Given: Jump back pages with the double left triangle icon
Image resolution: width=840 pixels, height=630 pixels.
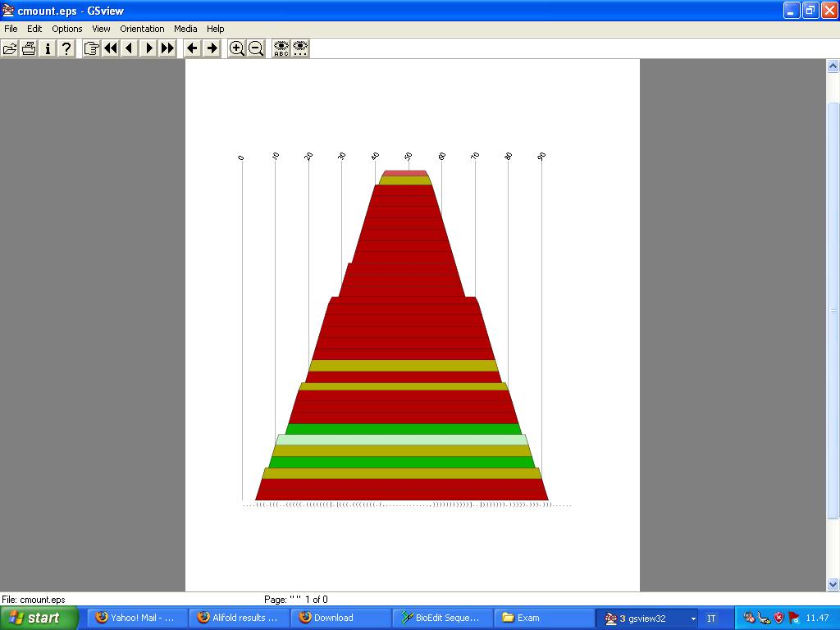Looking at the screenshot, I should 110,48.
